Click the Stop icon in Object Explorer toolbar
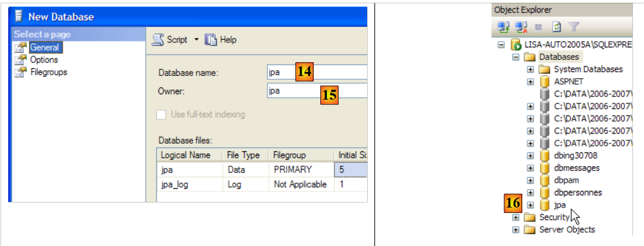The width and height of the screenshot is (644, 246). pos(539,26)
